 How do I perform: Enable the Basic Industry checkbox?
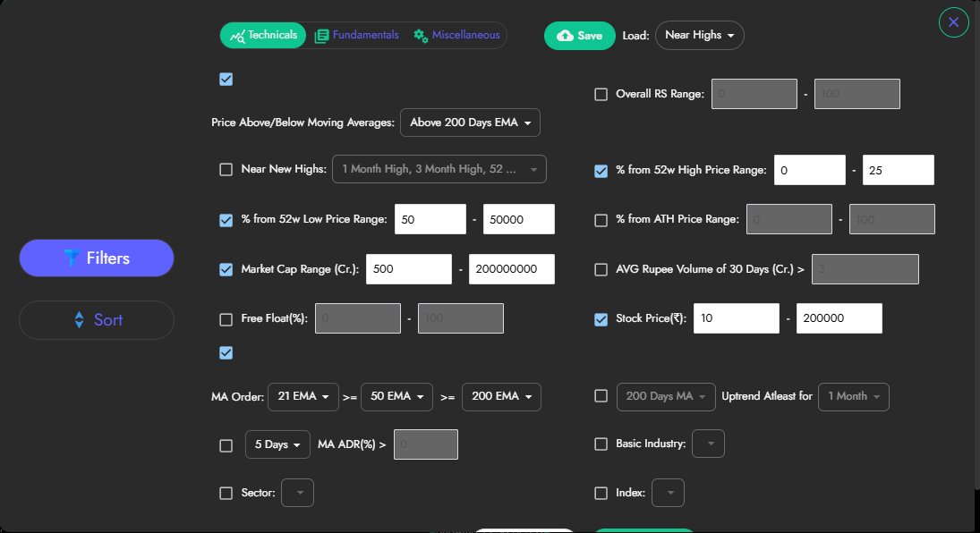[601, 444]
